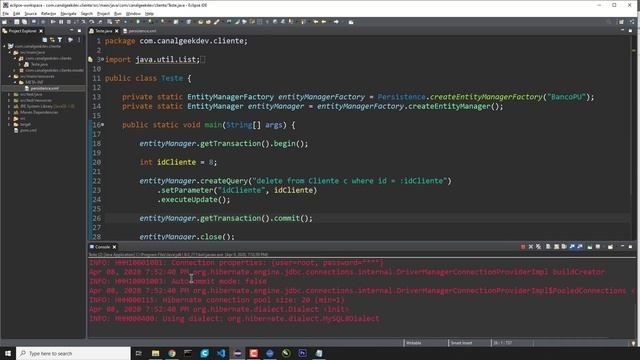Image resolution: width=640 pixels, height=360 pixels.
Task: Open the Window menu
Action: [133, 13]
